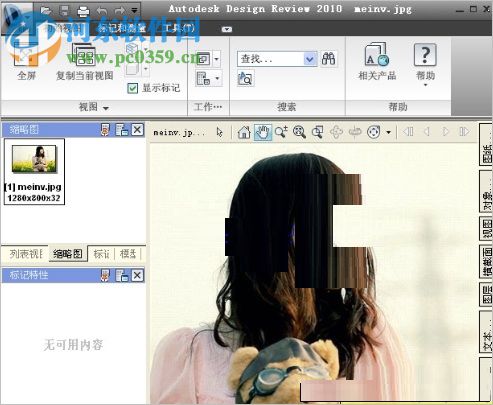Click the meinv.jp... canvas tab label
The height and width of the screenshot is (405, 493).
(x=179, y=133)
